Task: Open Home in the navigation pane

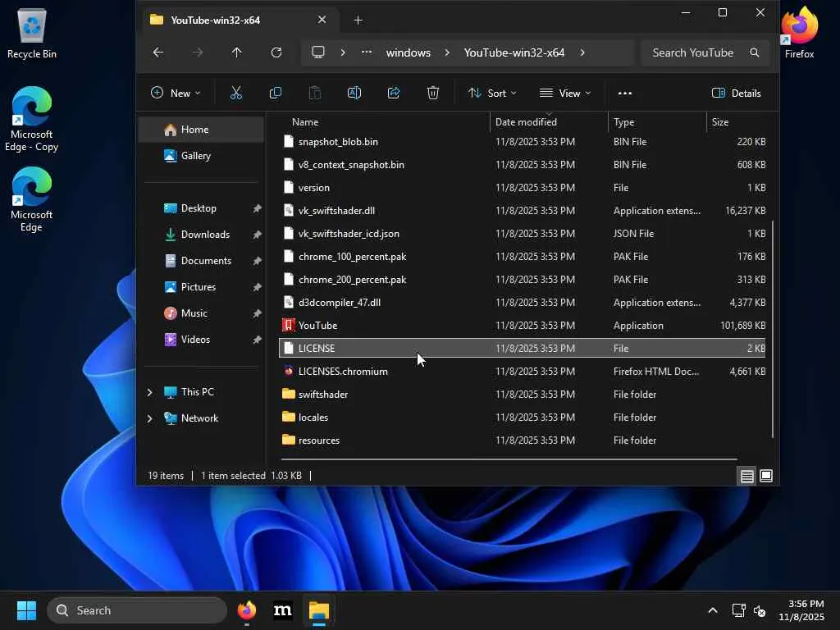Action: pyautogui.click(x=201, y=130)
